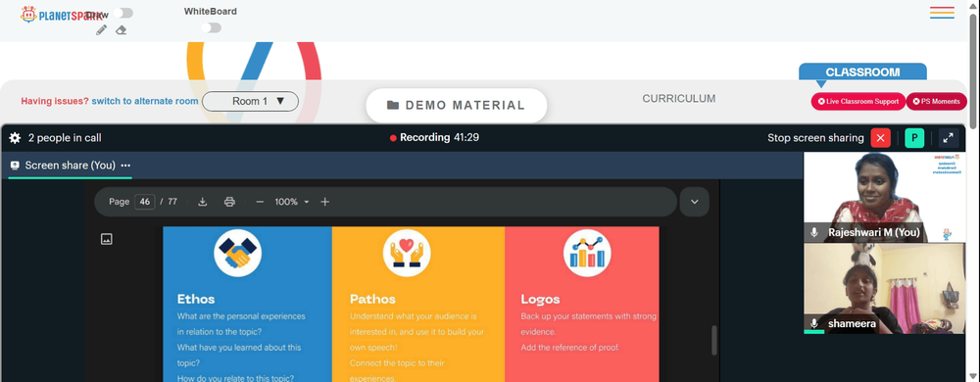Screen dimensions: 980x382
Task: Click Stop screen sharing label
Action: pos(815,138)
